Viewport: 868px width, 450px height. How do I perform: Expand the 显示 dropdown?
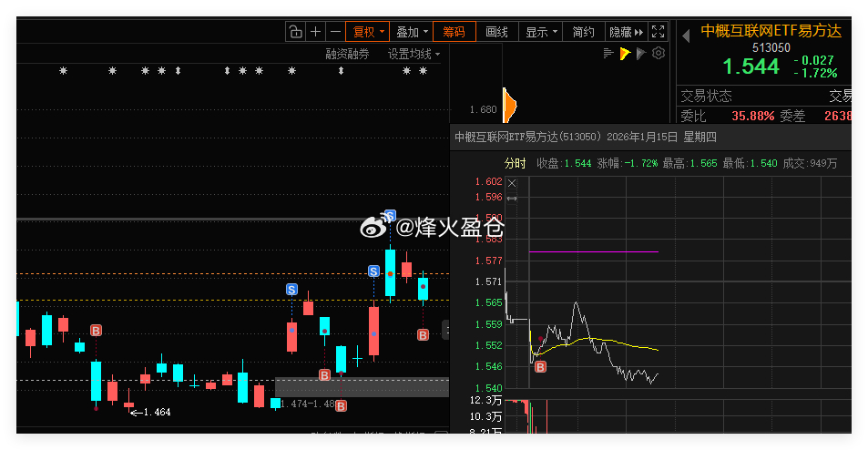(541, 32)
